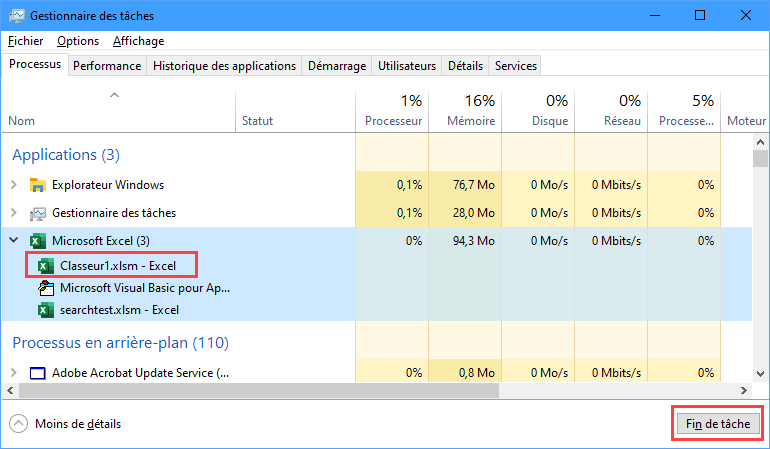Screen dimensions: 770x449
Task: Click the vertical scrollbar down arrow
Action: click(x=760, y=374)
